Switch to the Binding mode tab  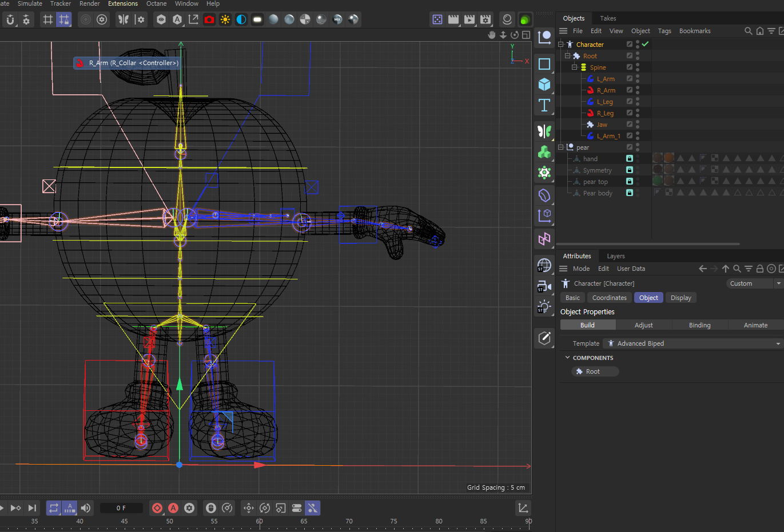tap(699, 325)
